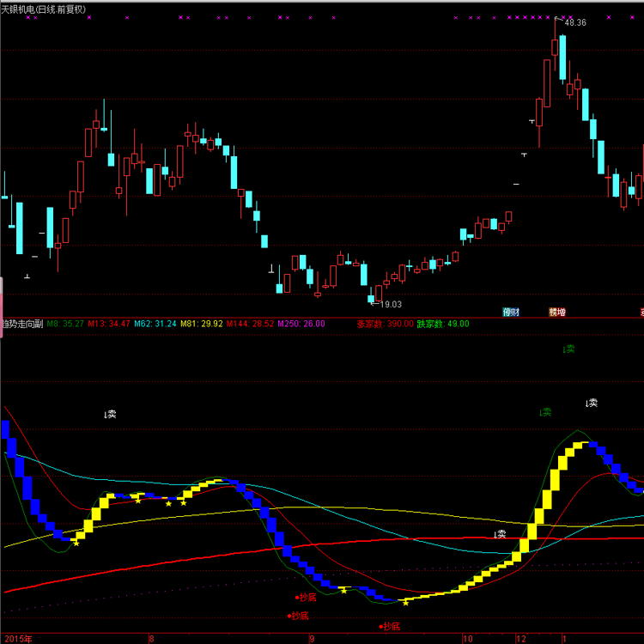This screenshot has height=644, width=644.
Task: Click the middle 抄底 signal marker
Action: (298, 615)
